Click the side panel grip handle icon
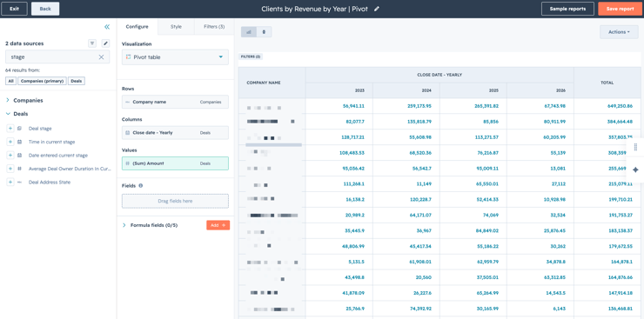 (x=635, y=147)
